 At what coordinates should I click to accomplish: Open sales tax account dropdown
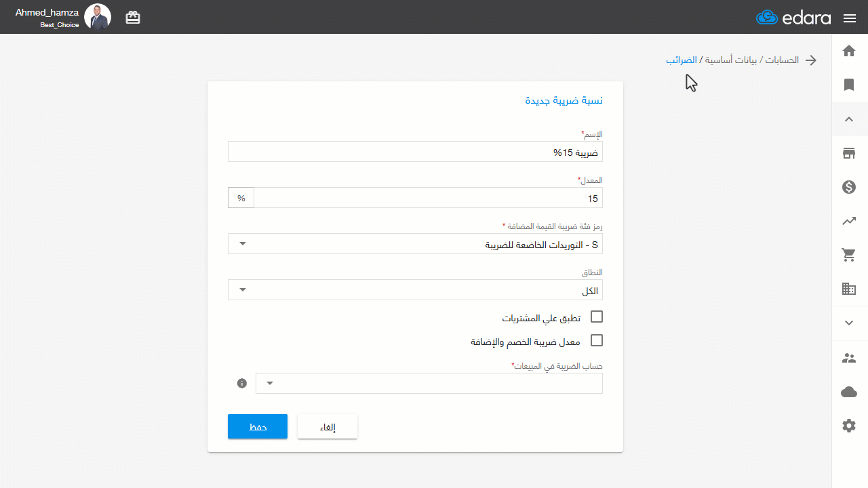pyautogui.click(x=429, y=384)
